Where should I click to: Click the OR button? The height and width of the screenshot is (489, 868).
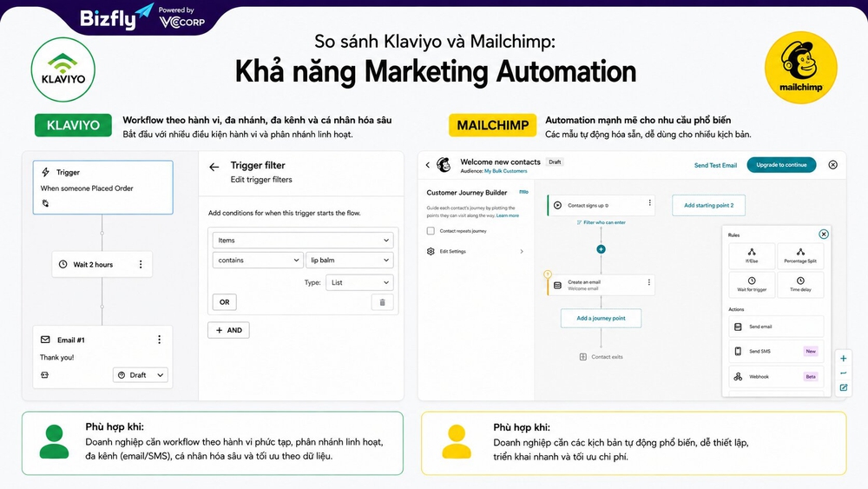tap(224, 302)
